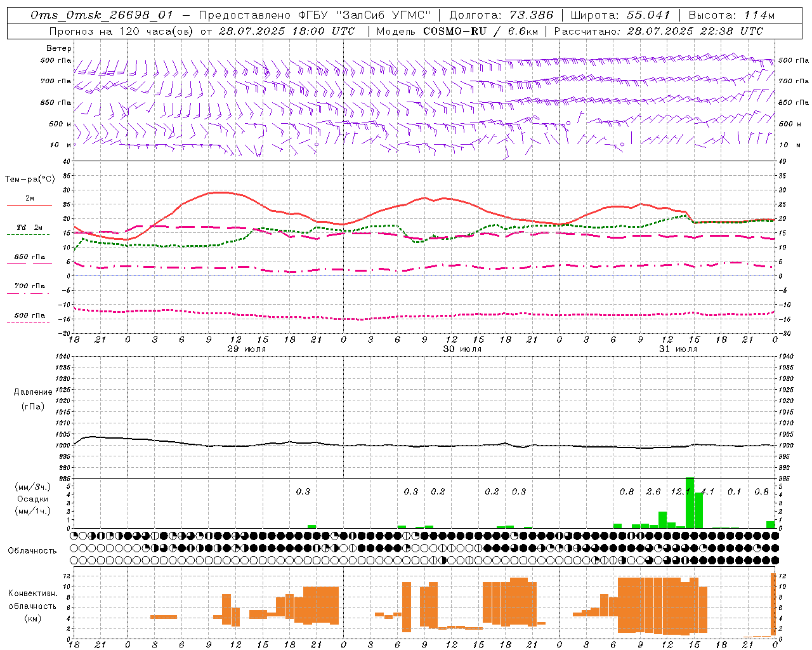Select the "Облачность" cloud cover label
812x650 pixels.
(x=32, y=551)
